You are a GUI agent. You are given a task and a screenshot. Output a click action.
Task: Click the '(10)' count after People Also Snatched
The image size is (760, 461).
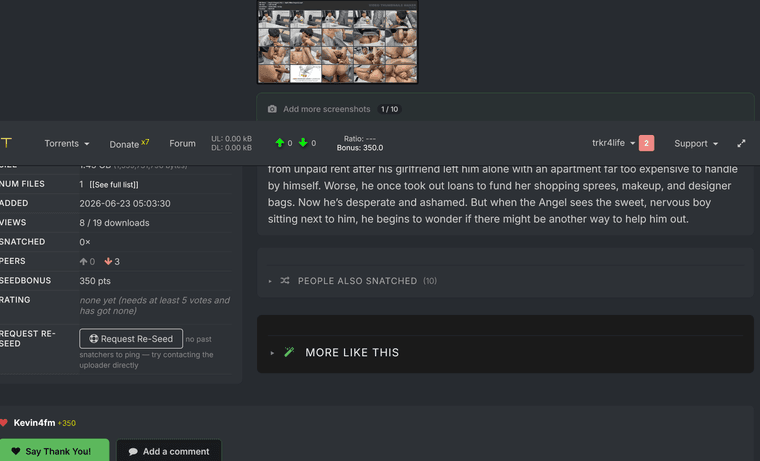point(430,281)
